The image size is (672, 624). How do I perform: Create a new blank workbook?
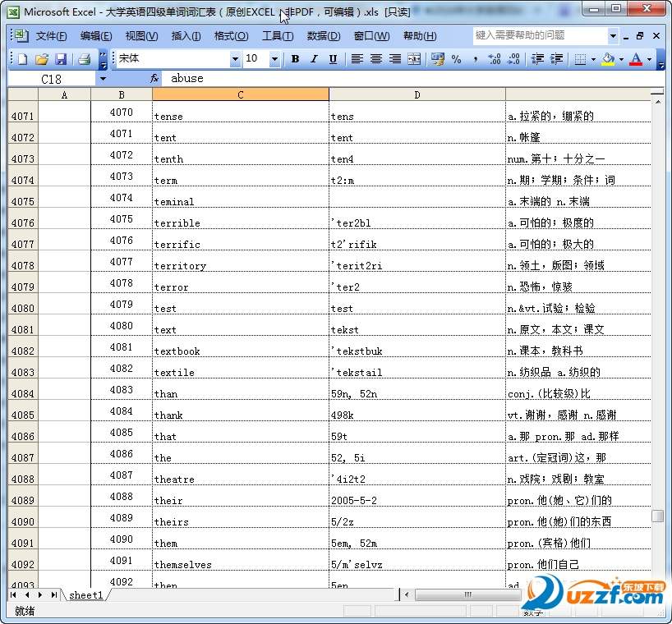click(22, 59)
